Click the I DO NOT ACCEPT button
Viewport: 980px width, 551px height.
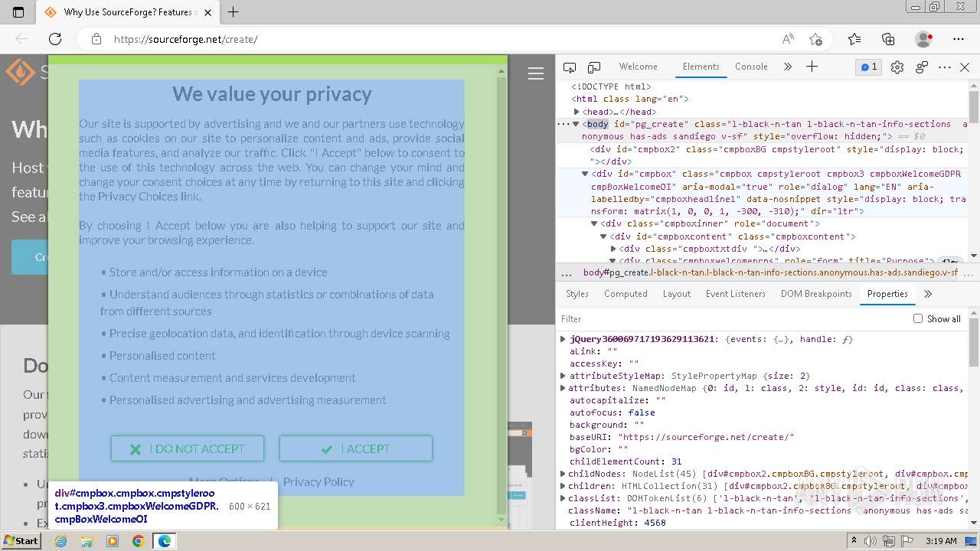[x=188, y=448]
